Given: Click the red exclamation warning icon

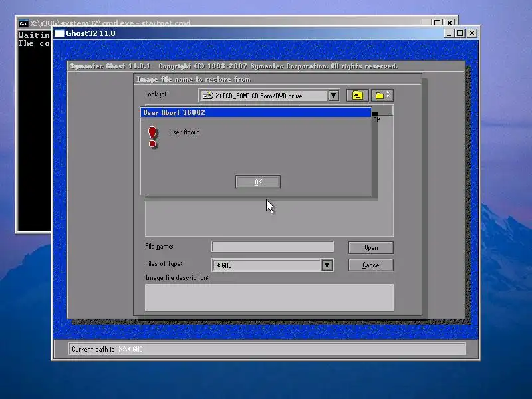Looking at the screenshot, I should (x=152, y=137).
